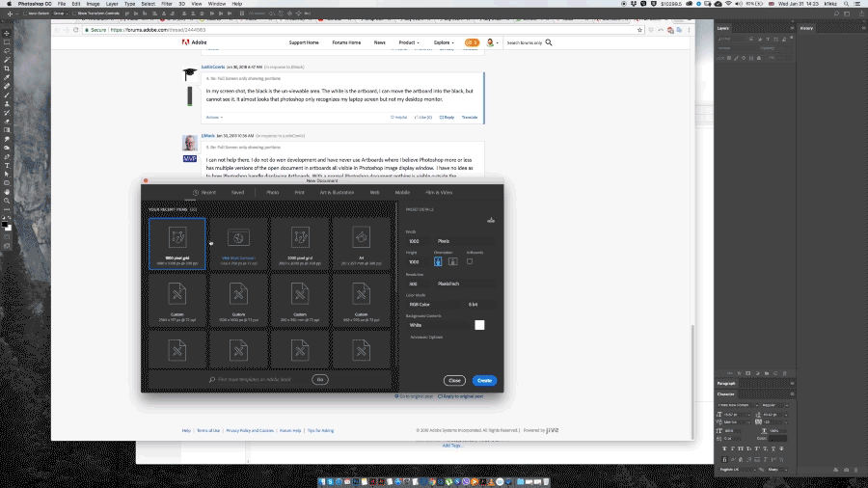Select the Dodge tool
Screen dimensions: 868x488
click(x=7, y=148)
